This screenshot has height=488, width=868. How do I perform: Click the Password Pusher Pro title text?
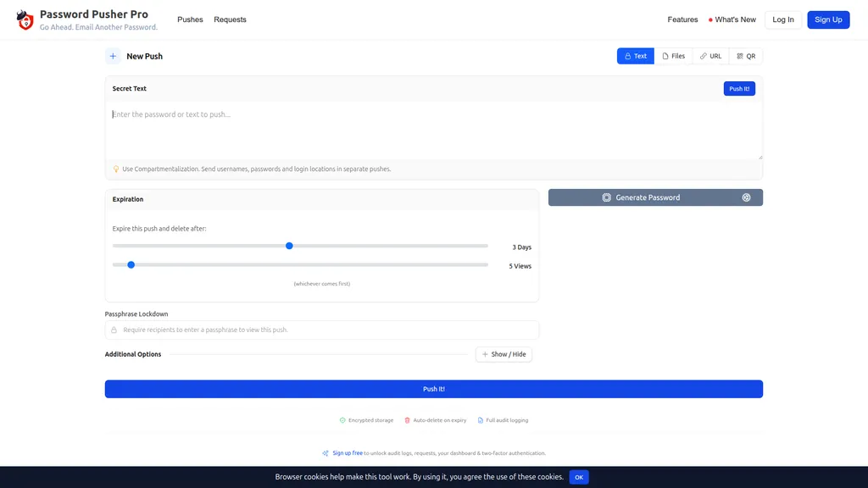93,14
